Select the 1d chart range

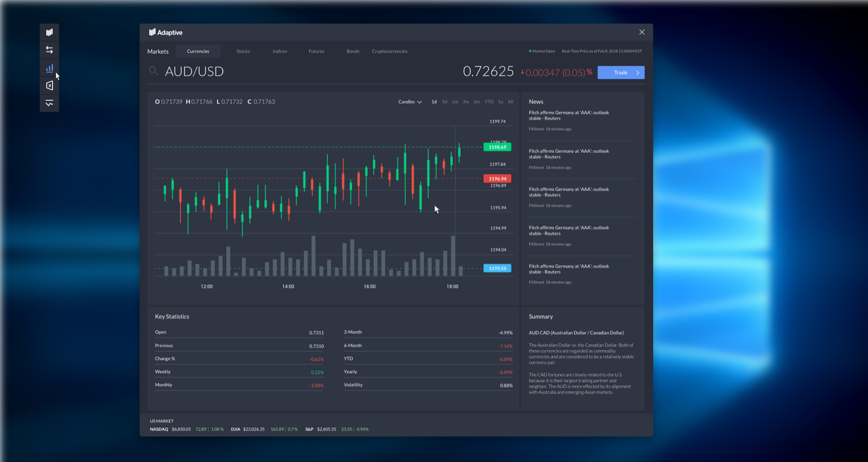coord(434,102)
